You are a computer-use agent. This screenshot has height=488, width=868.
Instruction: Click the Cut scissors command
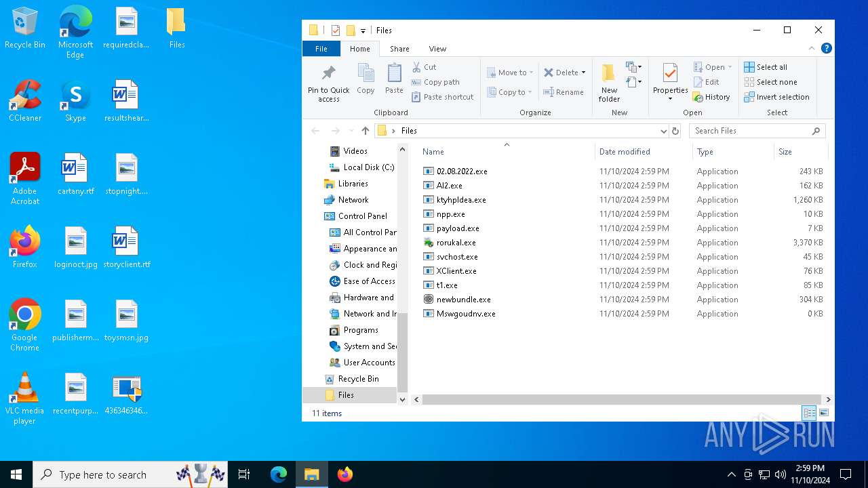coord(424,67)
